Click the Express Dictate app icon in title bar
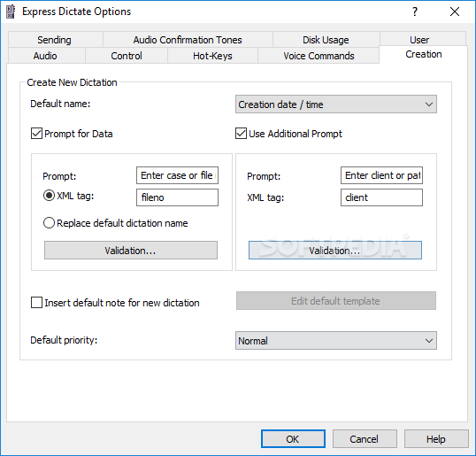This screenshot has height=456, width=476. point(11,12)
